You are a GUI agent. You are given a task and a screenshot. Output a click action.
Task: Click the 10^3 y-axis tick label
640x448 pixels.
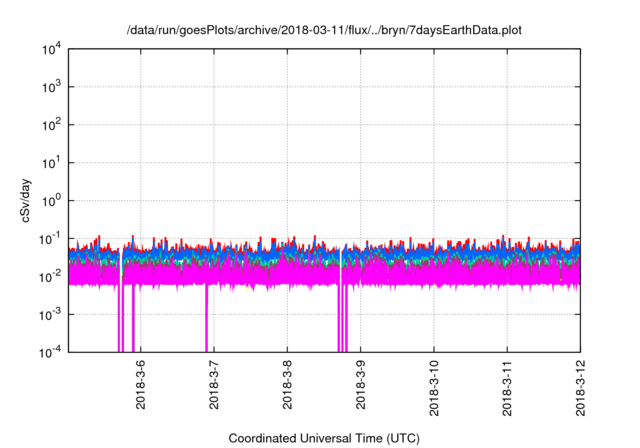[x=52, y=87]
